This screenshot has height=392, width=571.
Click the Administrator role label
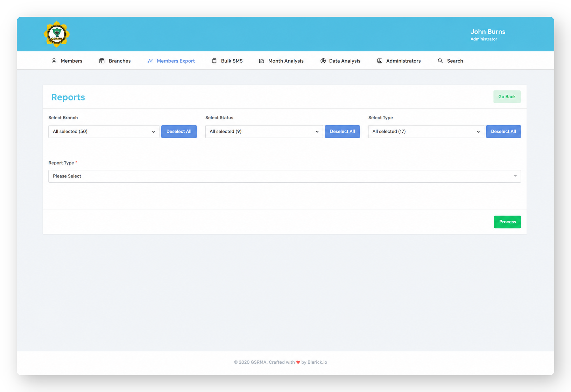(484, 39)
